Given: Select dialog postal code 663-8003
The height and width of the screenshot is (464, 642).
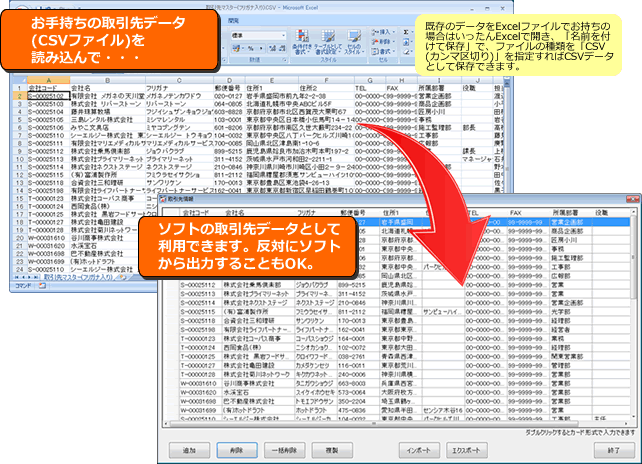Looking at the screenshot, I should click(x=358, y=383).
